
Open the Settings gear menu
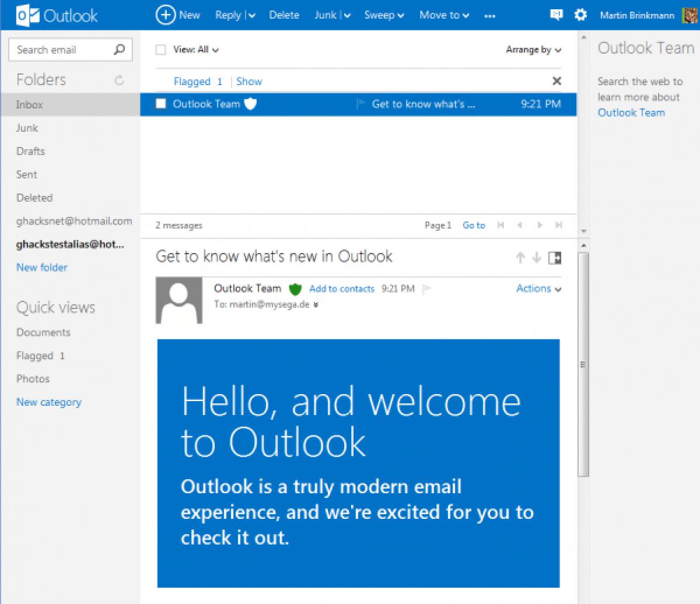click(x=580, y=15)
